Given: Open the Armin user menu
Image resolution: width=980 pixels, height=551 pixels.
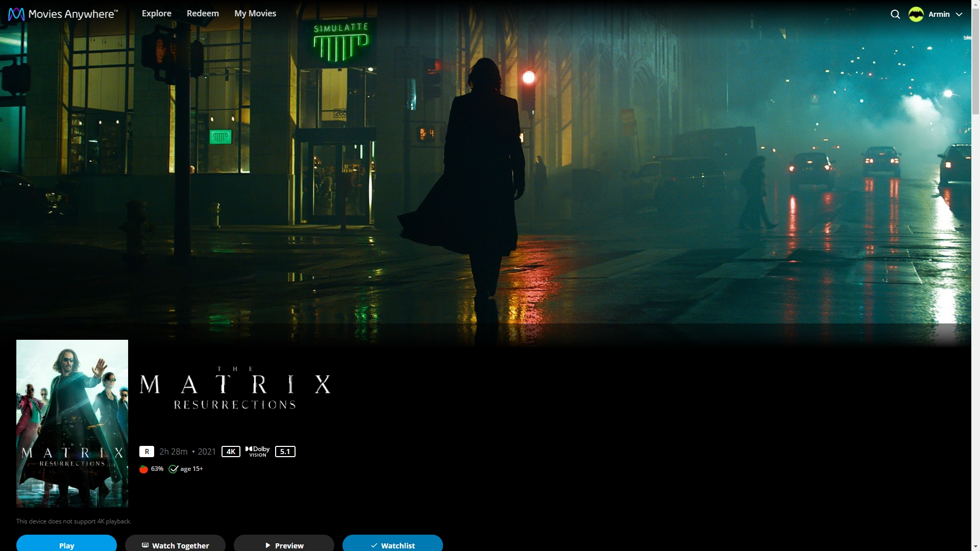Looking at the screenshot, I should point(939,14).
